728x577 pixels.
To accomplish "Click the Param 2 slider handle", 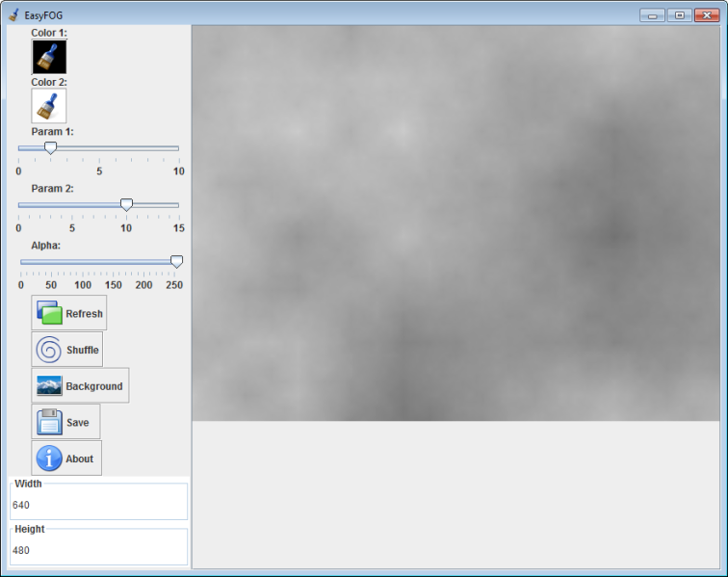I will click(126, 204).
